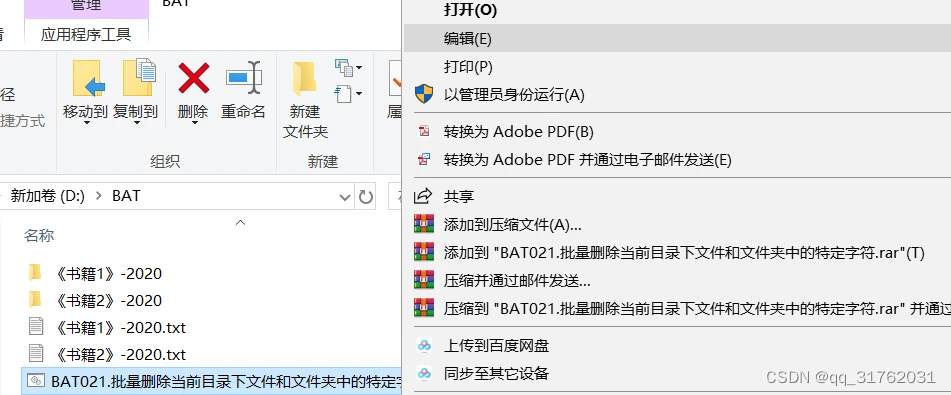Switch to the Application Tools (应用程序工具) tab
The width and height of the screenshot is (951, 395).
pyautogui.click(x=86, y=34)
